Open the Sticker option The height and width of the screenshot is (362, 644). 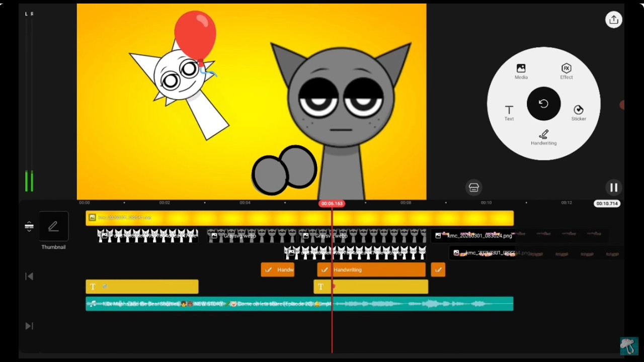[x=579, y=113]
